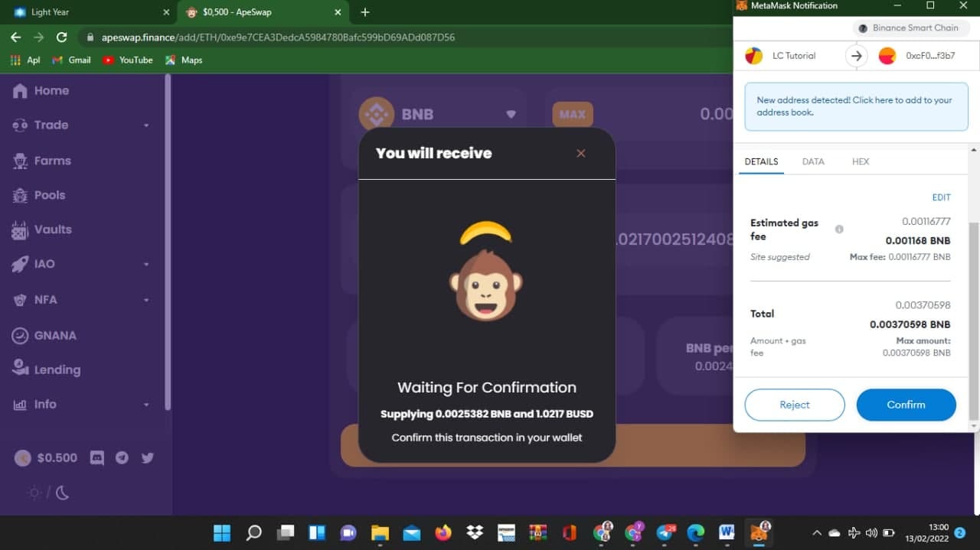
Task: Open the Gmail bookmark
Action: coord(71,60)
